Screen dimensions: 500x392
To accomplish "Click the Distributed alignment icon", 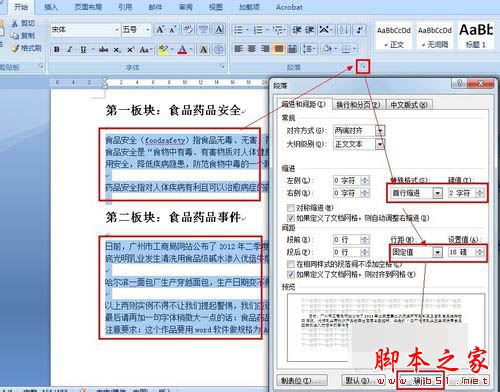I will (x=292, y=49).
